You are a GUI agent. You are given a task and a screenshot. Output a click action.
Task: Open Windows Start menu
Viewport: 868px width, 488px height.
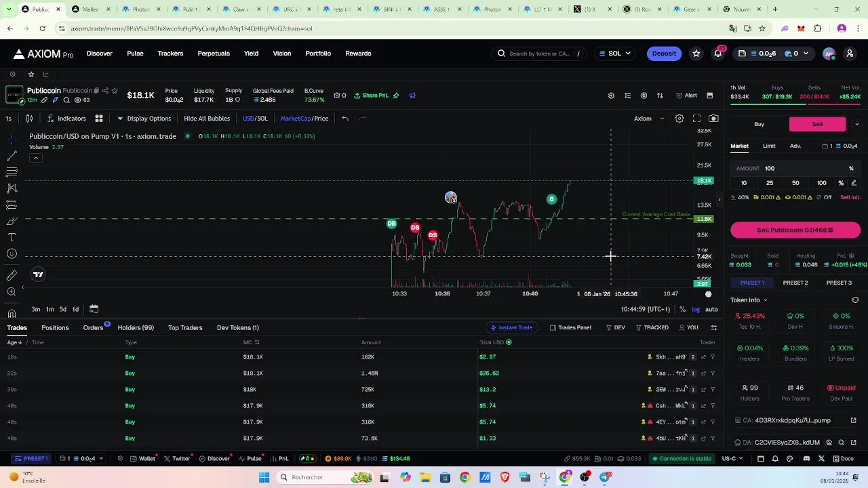click(264, 477)
